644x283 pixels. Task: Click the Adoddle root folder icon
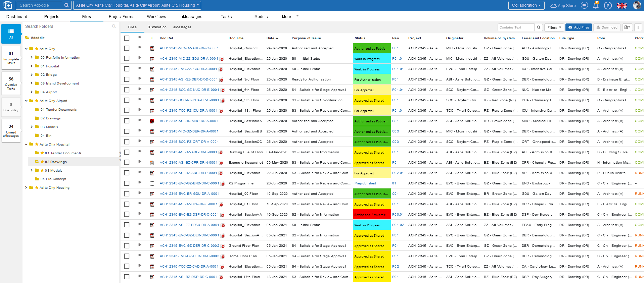(27, 38)
